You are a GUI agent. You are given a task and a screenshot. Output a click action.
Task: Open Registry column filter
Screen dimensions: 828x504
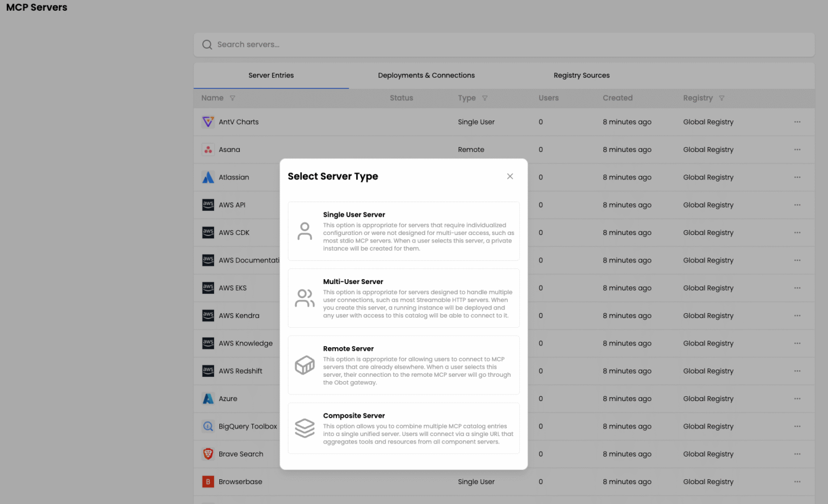[x=722, y=98]
